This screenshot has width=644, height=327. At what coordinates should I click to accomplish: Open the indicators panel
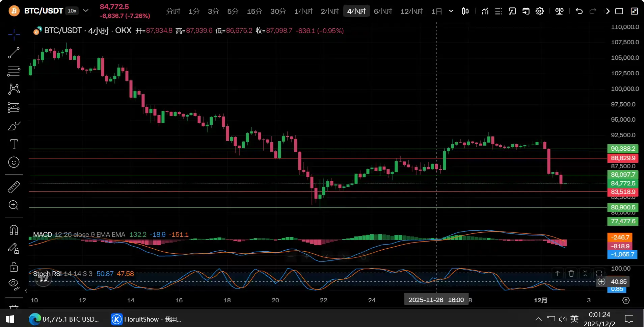tap(485, 11)
